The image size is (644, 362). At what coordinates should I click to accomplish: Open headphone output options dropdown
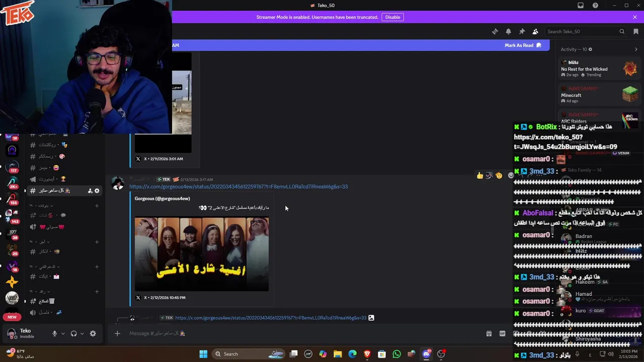[x=82, y=333]
